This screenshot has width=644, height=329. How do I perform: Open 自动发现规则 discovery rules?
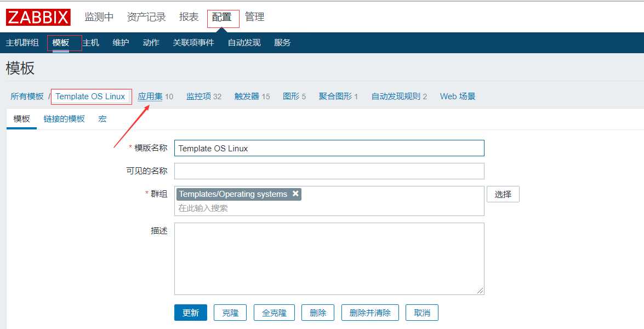[396, 97]
